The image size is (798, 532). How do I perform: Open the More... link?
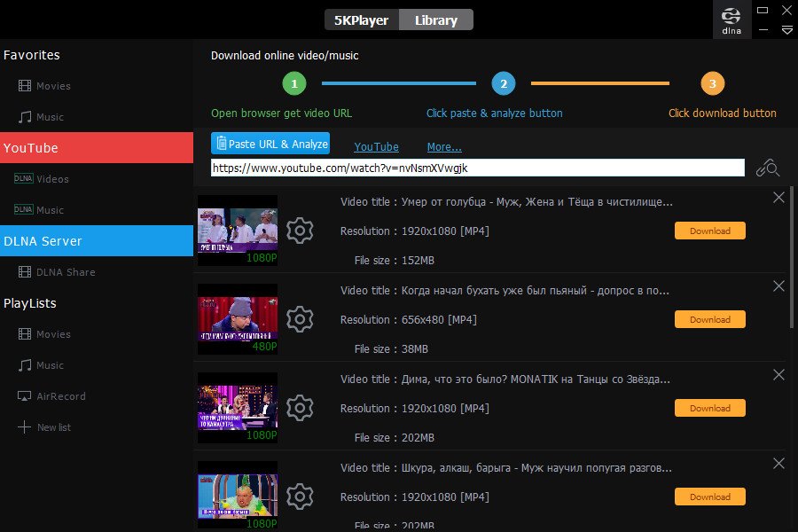point(444,146)
